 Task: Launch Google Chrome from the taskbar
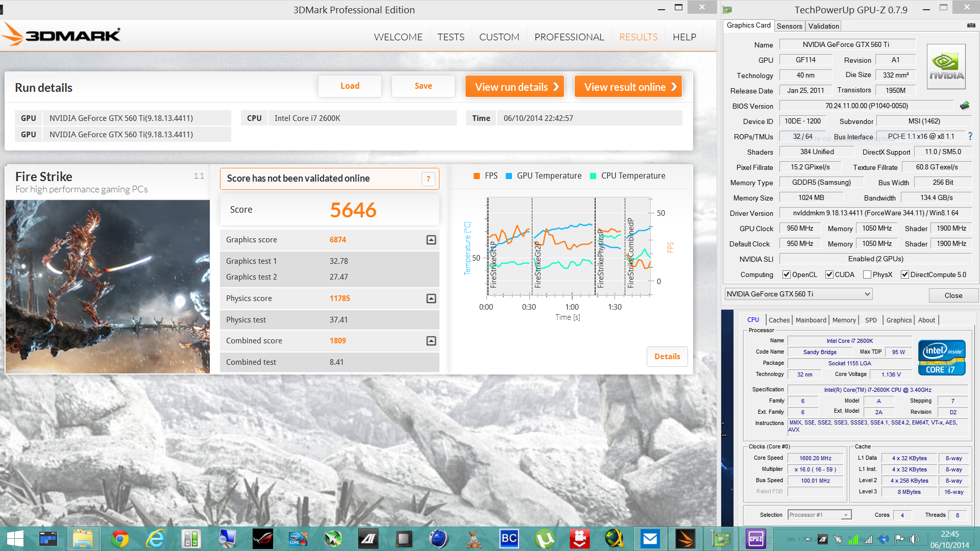click(120, 539)
